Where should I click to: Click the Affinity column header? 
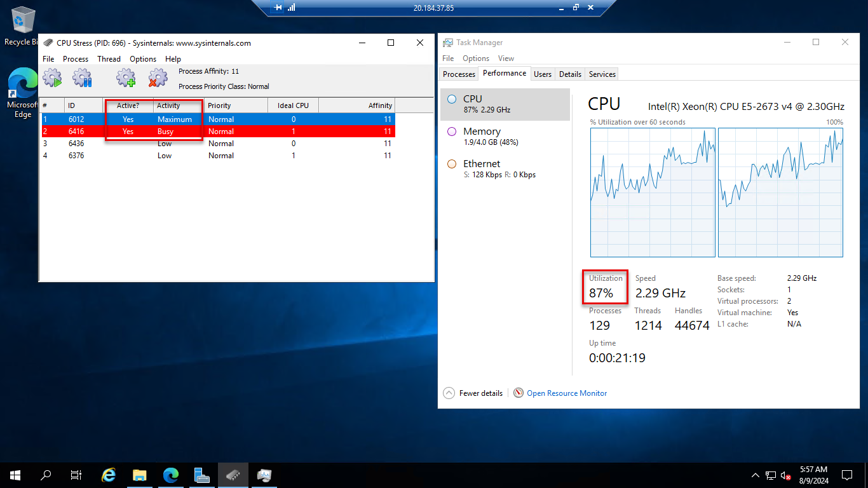[356, 105]
